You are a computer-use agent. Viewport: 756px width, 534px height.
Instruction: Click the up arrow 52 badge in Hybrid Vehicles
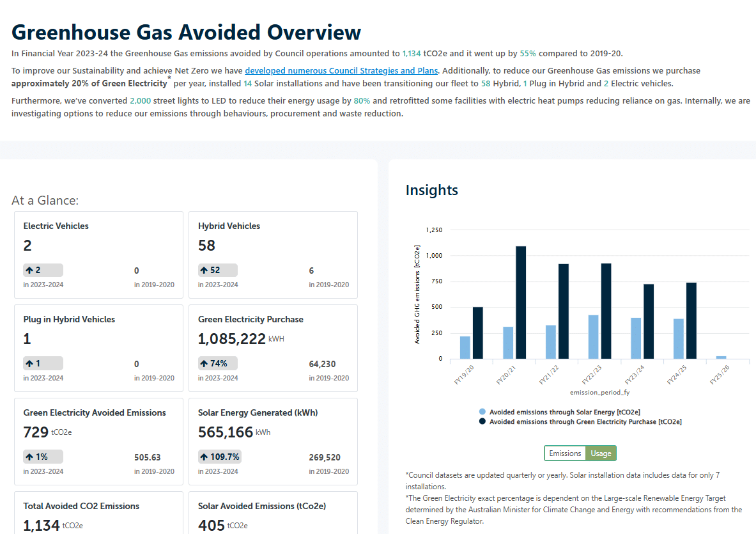[218, 271]
